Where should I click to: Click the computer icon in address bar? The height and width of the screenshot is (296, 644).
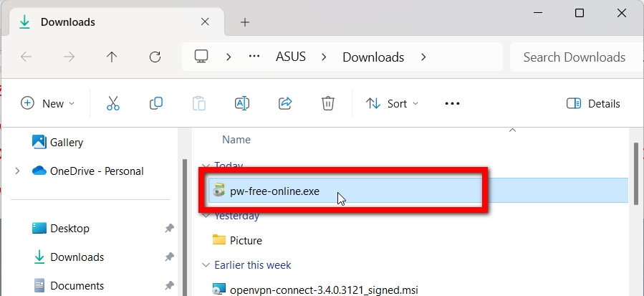tap(201, 57)
